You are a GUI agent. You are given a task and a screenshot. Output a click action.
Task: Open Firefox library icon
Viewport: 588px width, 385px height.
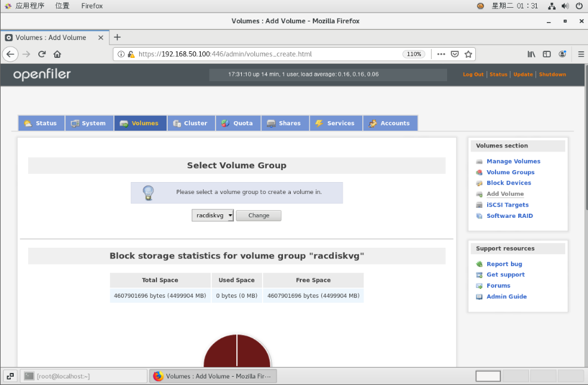click(x=531, y=54)
